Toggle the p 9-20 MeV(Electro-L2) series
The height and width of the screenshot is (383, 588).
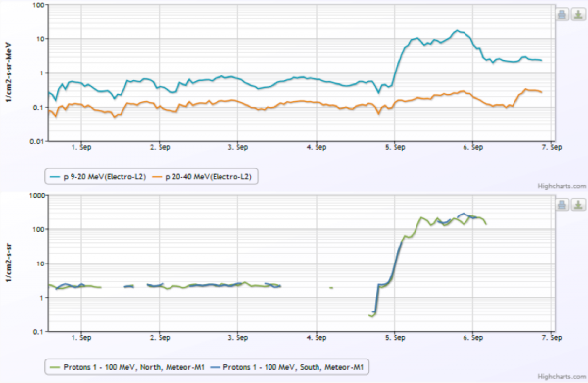coord(98,177)
